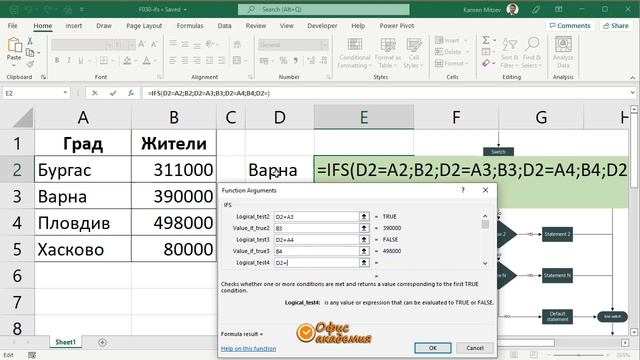640x360 pixels.
Task: Confirm the formula with checkmark icon
Action: 113,93
